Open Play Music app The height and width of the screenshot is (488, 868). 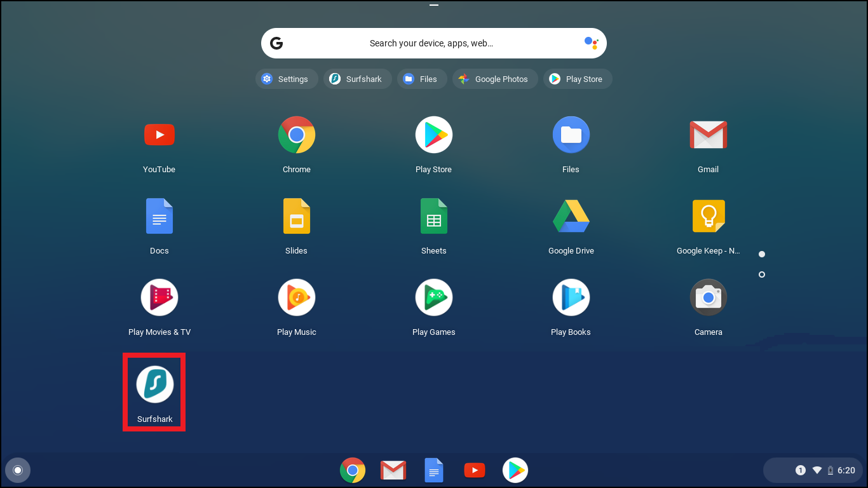(296, 297)
